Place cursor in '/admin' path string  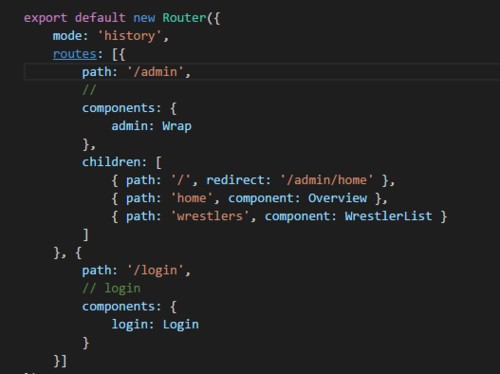[155, 72]
